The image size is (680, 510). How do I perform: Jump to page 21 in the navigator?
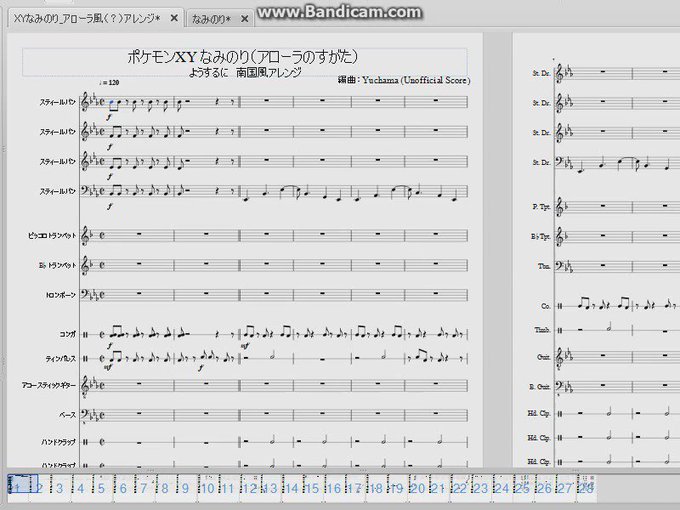tap(438, 489)
